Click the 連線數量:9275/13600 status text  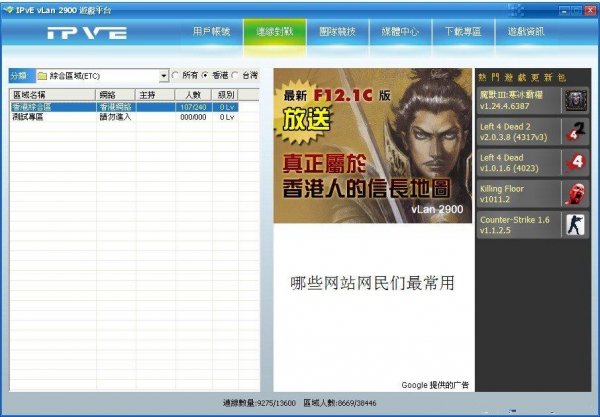(259, 403)
